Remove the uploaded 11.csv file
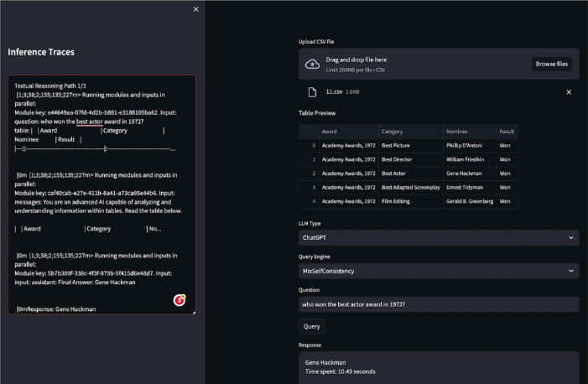This screenshot has height=384, width=588. [569, 92]
